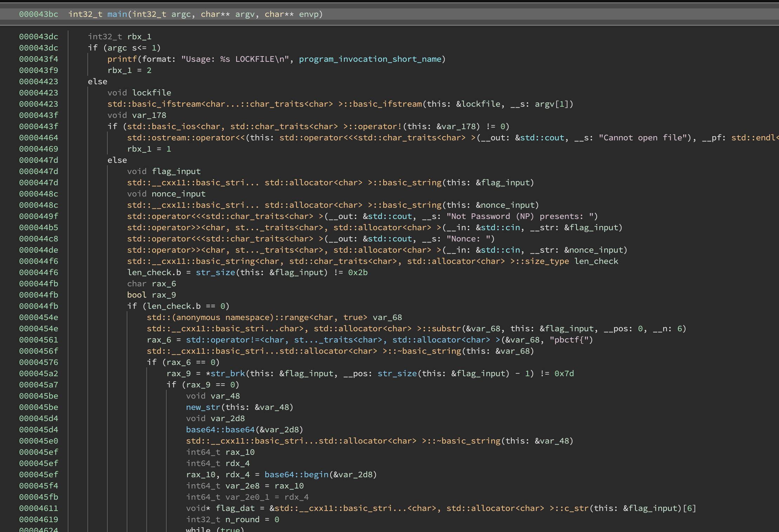Click the first str_size function call

tap(215, 272)
